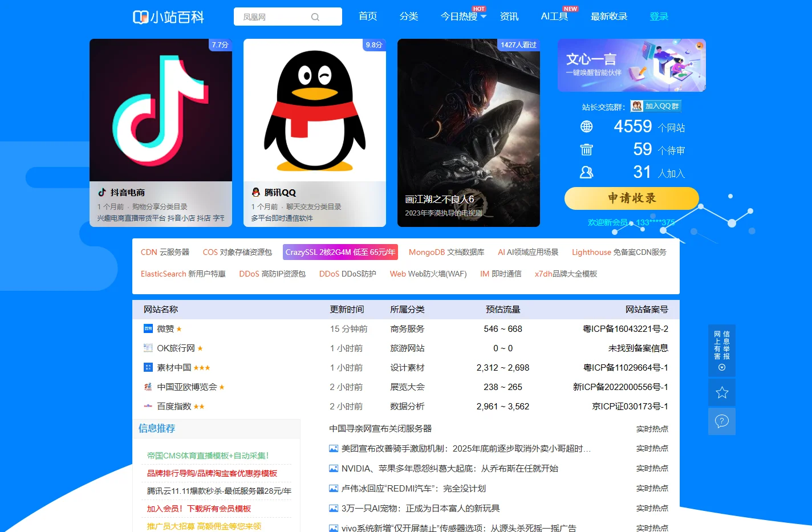Click the 文心一言 banner ad
Image resolution: width=812 pixels, height=532 pixels.
pos(632,65)
